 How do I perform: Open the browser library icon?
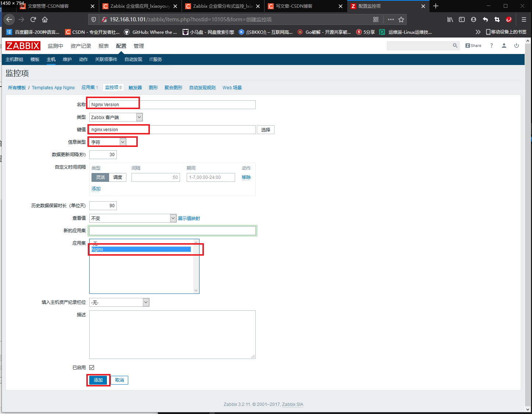450,19
